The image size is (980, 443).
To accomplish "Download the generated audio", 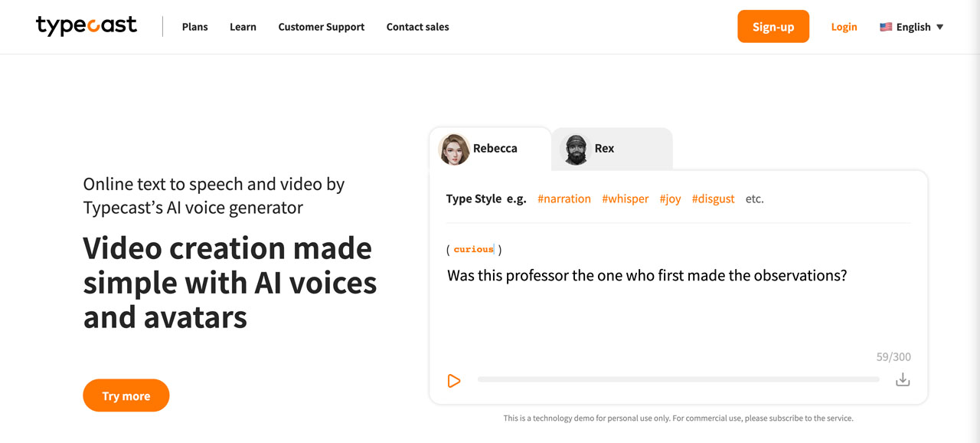I will (903, 379).
